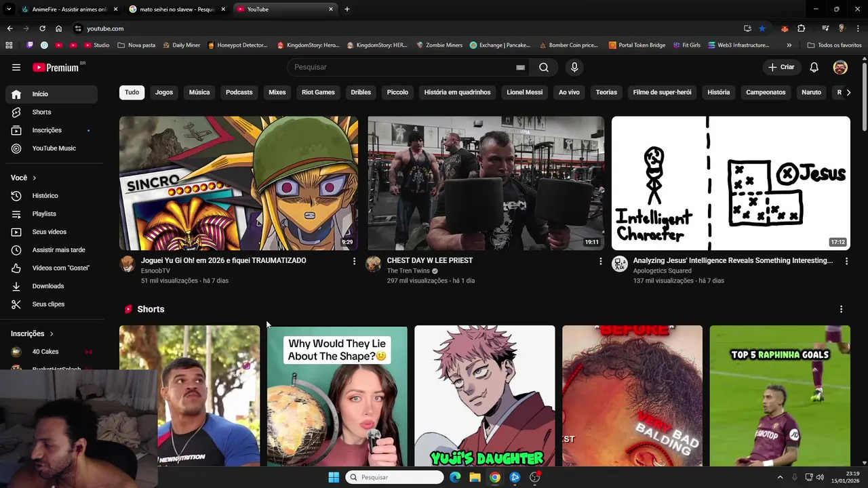868x488 pixels.
Task: Select the Podcasts filter chip
Action: click(239, 92)
